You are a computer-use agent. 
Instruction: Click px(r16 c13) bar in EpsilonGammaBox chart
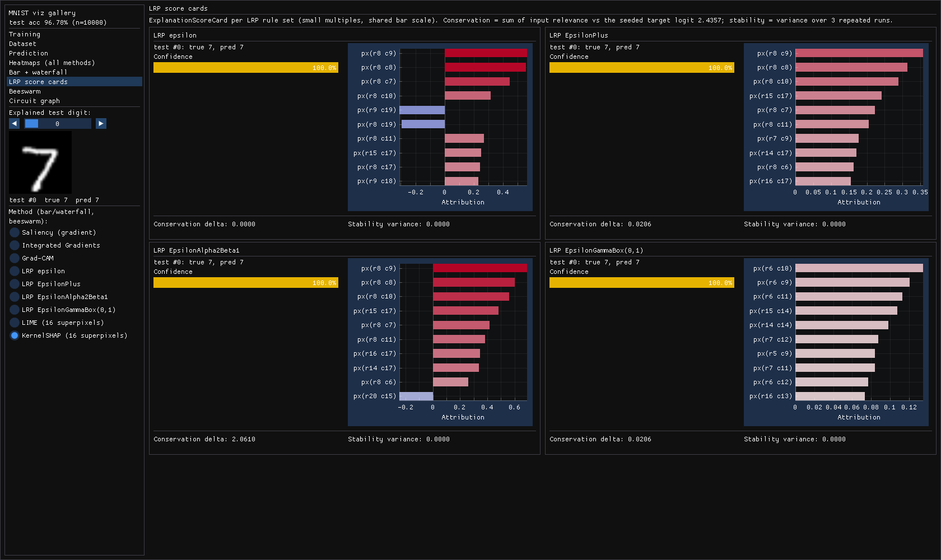click(x=830, y=396)
